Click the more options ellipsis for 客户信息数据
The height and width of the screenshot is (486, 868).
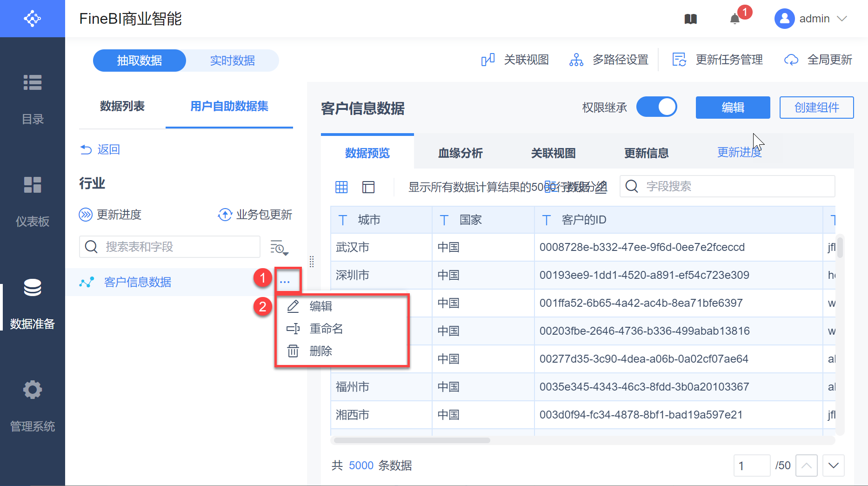(285, 282)
